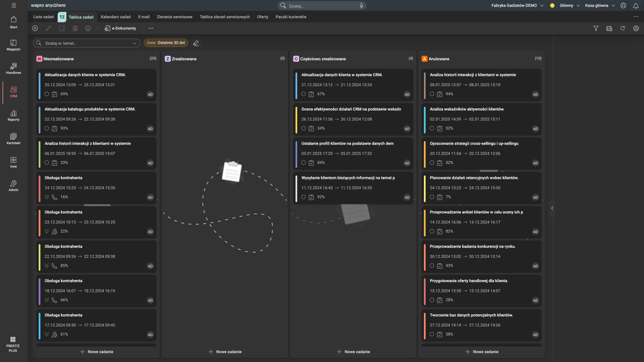Open the filter funnel icon
644x362 pixels.
pyautogui.click(x=596, y=28)
